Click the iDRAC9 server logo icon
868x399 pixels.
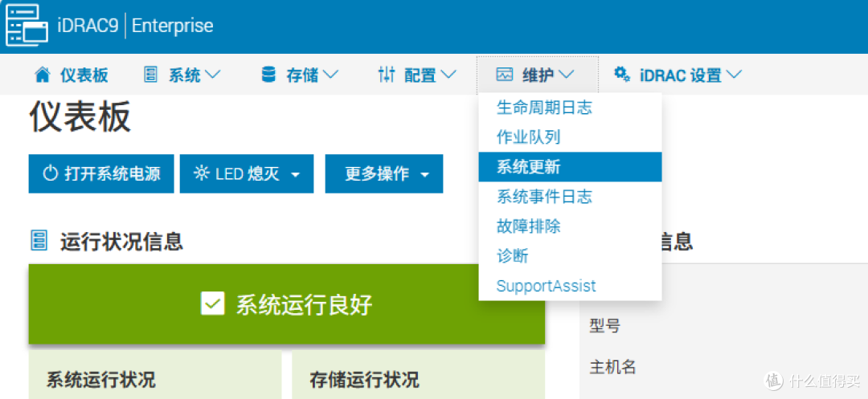point(27,26)
